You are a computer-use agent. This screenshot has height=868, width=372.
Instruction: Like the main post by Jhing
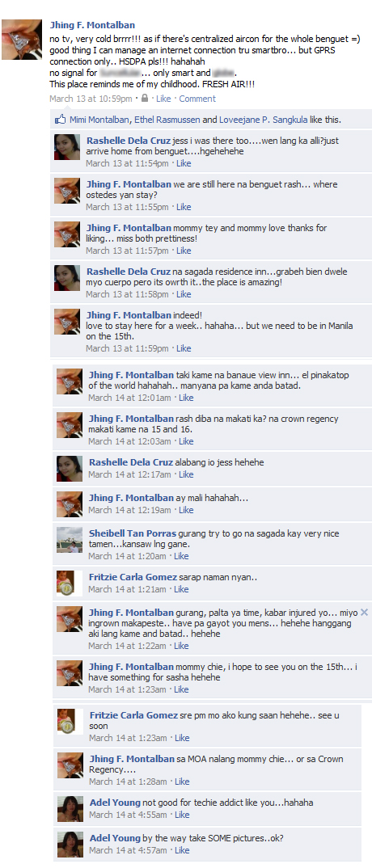point(163,99)
